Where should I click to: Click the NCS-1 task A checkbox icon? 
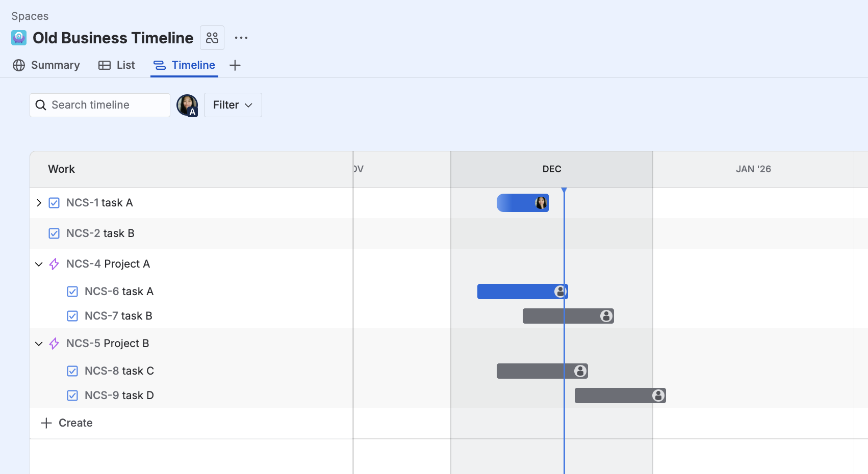54,203
